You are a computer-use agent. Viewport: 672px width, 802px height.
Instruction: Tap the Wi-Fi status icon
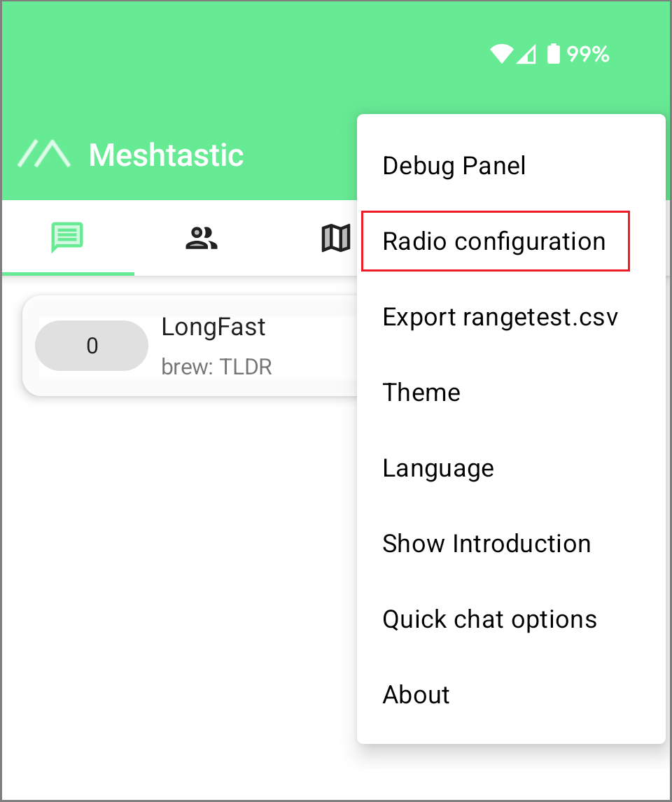pyautogui.click(x=501, y=54)
